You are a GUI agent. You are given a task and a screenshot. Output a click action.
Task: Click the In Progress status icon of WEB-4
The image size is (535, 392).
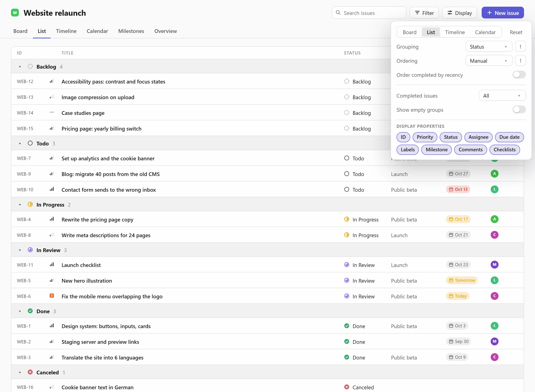347,219
